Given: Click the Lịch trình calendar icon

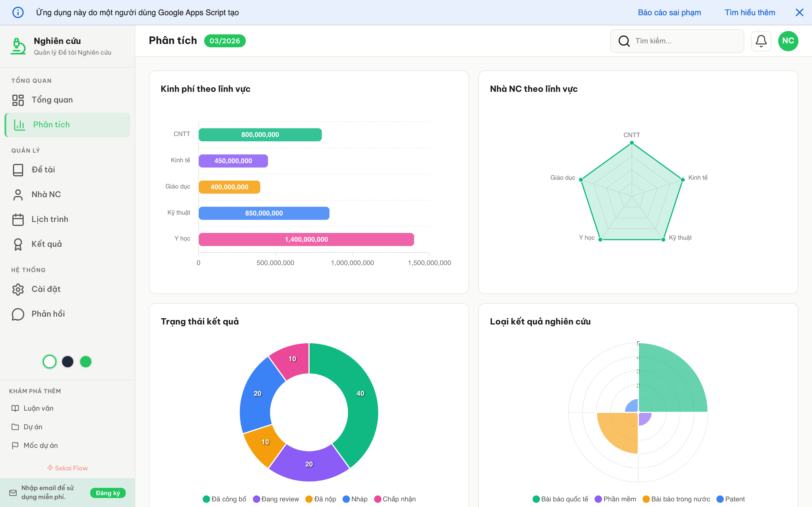Looking at the screenshot, I should 18,219.
